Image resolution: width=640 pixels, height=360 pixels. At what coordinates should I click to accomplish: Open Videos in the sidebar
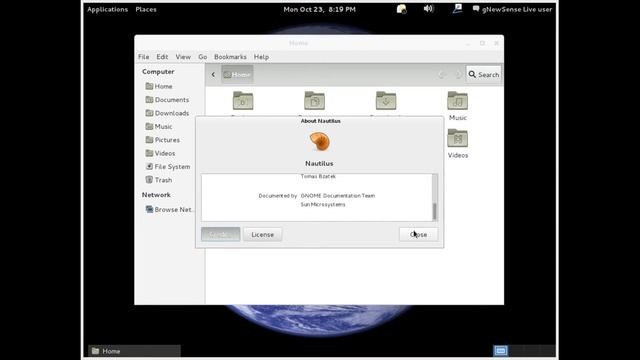tap(160, 153)
